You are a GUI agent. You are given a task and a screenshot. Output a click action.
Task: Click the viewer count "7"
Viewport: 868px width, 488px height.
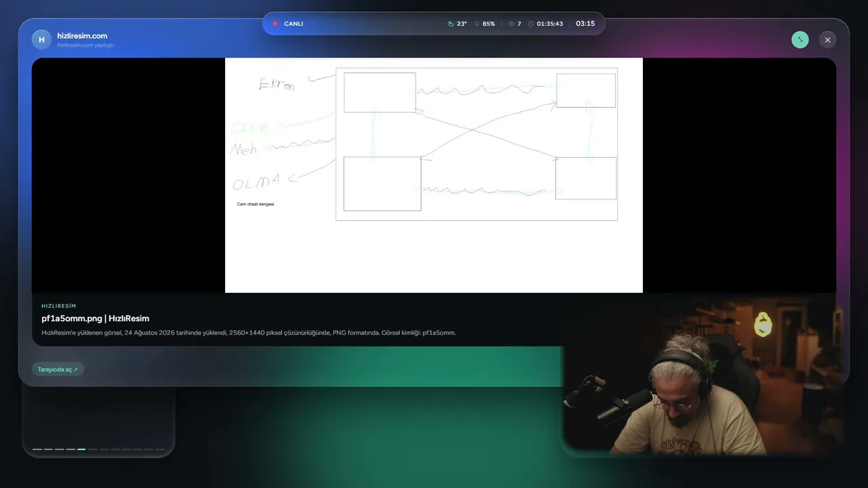(519, 24)
